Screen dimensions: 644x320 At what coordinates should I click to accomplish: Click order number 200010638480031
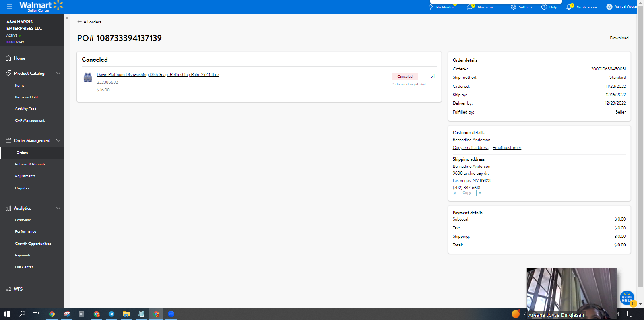click(x=608, y=69)
